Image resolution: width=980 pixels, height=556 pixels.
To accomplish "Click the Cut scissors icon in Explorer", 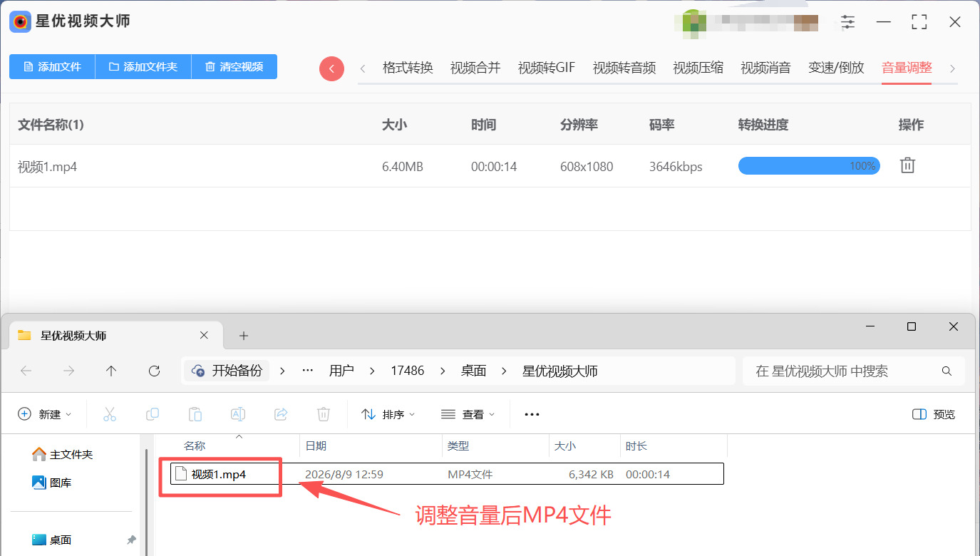I will (109, 414).
